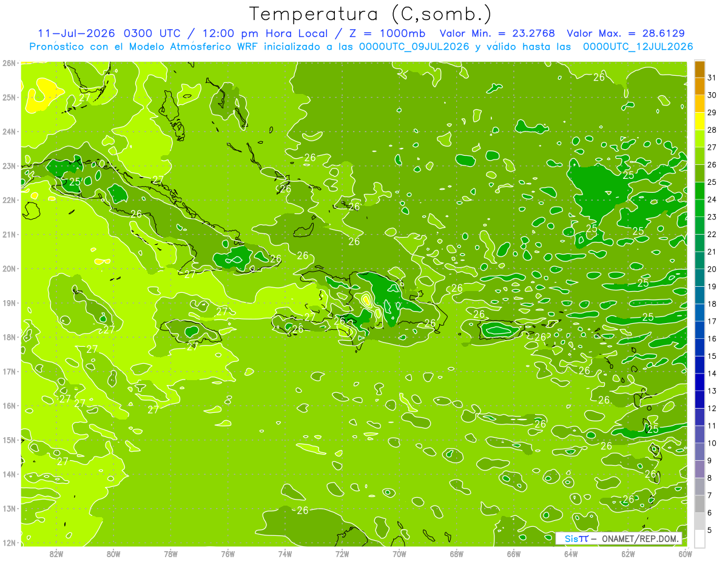The height and width of the screenshot is (562, 728).
Task: Click the 25N latitude axis label
Action: point(8,98)
